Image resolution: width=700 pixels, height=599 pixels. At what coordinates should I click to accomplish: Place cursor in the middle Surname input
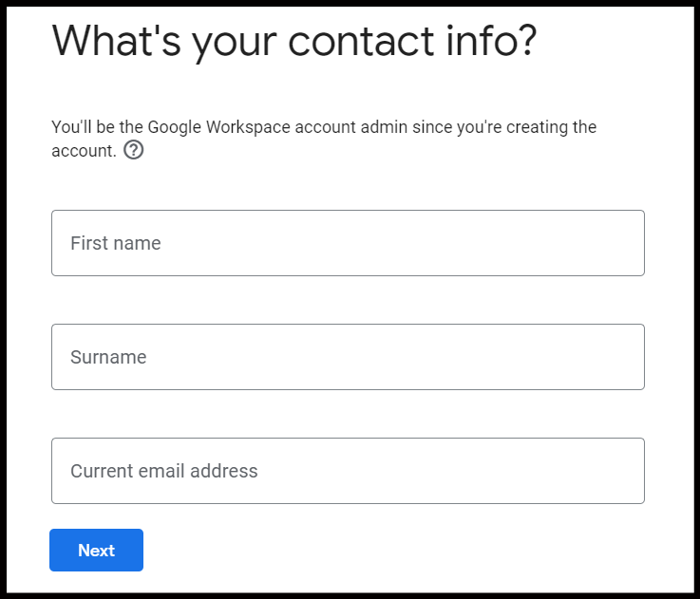[x=348, y=357]
